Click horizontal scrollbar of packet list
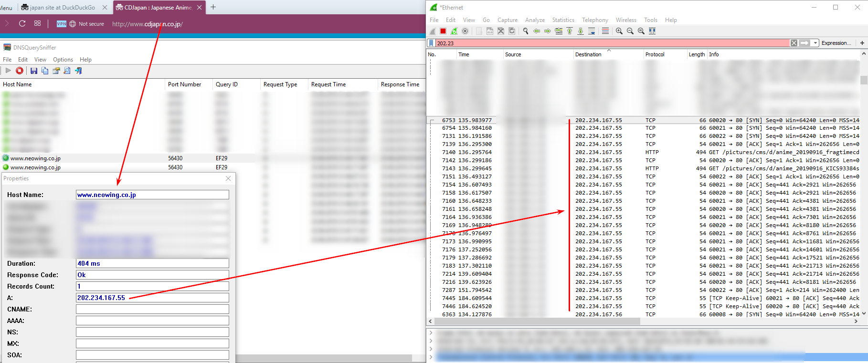The image size is (868, 363). click(x=537, y=322)
